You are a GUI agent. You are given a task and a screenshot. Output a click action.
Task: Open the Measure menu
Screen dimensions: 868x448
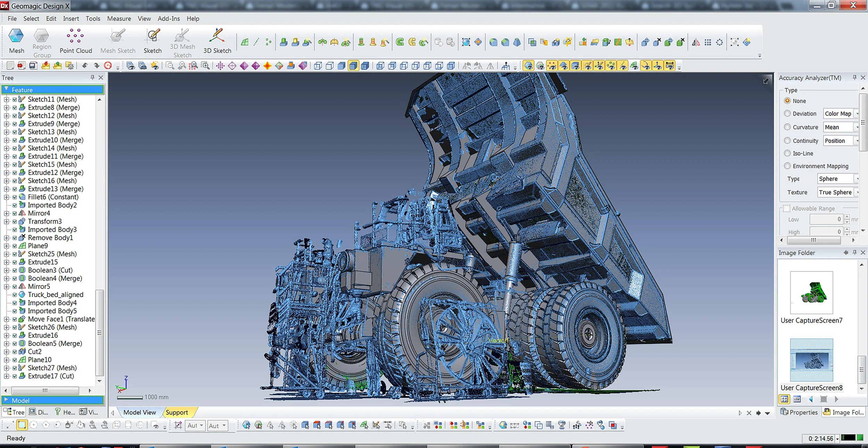(119, 19)
